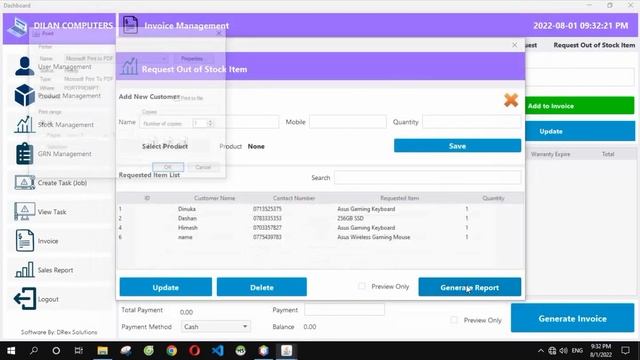Click the Generate Invoice button

pos(572,318)
